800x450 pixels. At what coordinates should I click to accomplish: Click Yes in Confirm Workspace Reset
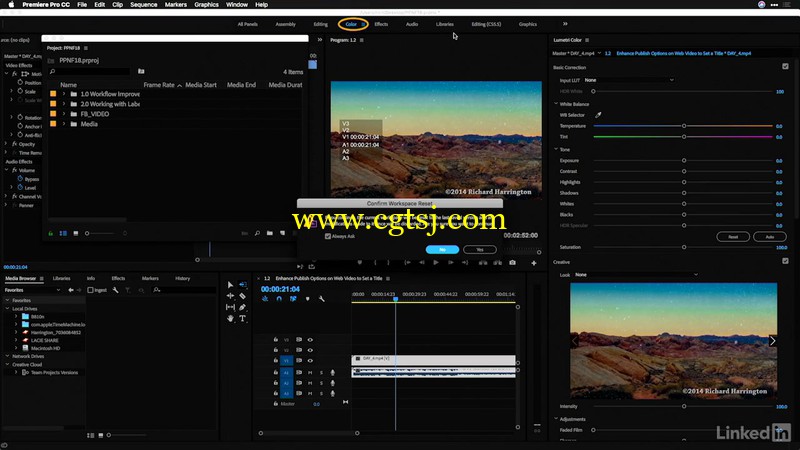tap(480, 249)
